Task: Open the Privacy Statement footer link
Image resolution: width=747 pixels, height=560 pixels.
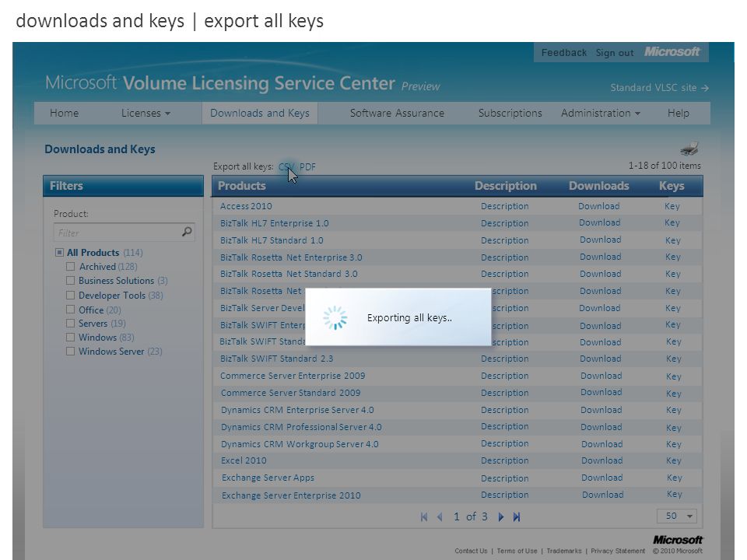Action: coord(618,551)
